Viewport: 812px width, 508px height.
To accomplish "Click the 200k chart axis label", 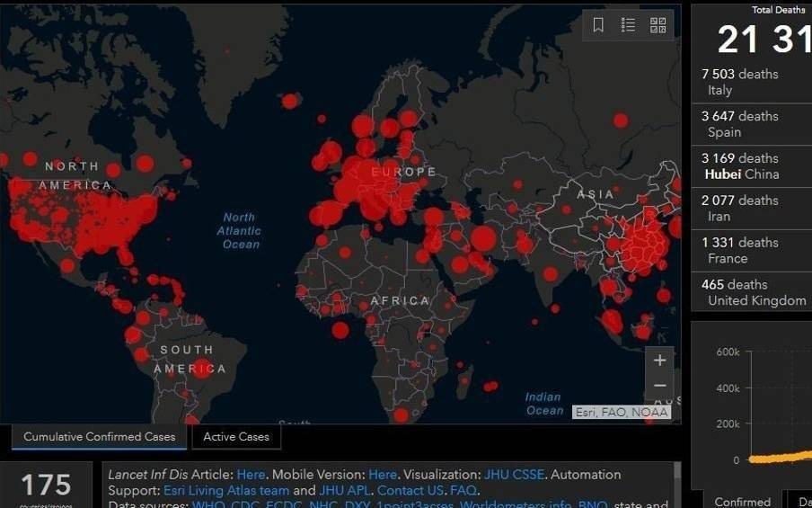I will pyautogui.click(x=728, y=424).
